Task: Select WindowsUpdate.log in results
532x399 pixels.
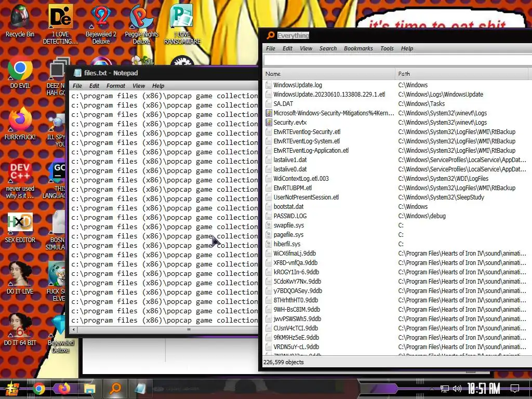Action: 298,85
